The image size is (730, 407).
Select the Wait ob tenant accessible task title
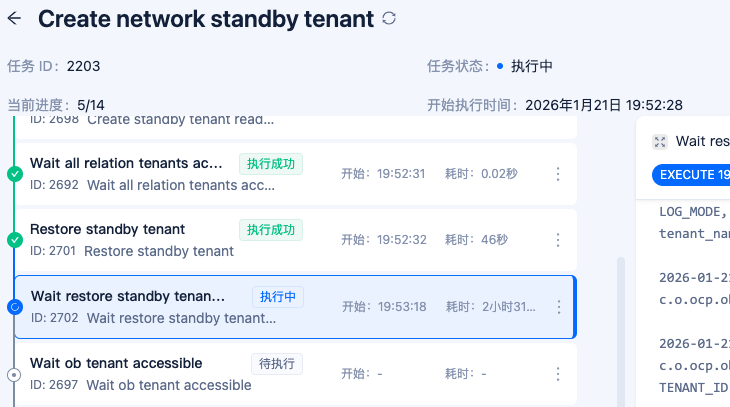(116, 363)
